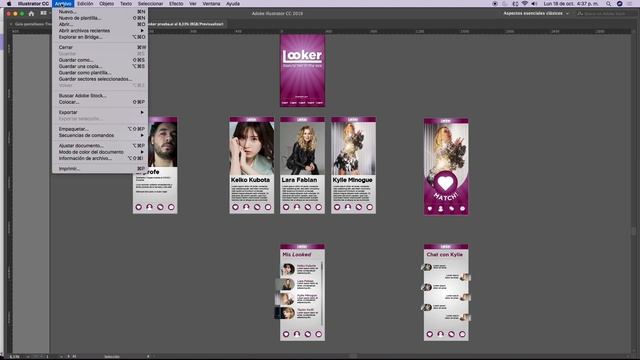
Task: Open the Aspectos esenciales clásicos workspace dropdown
Action: [536, 13]
